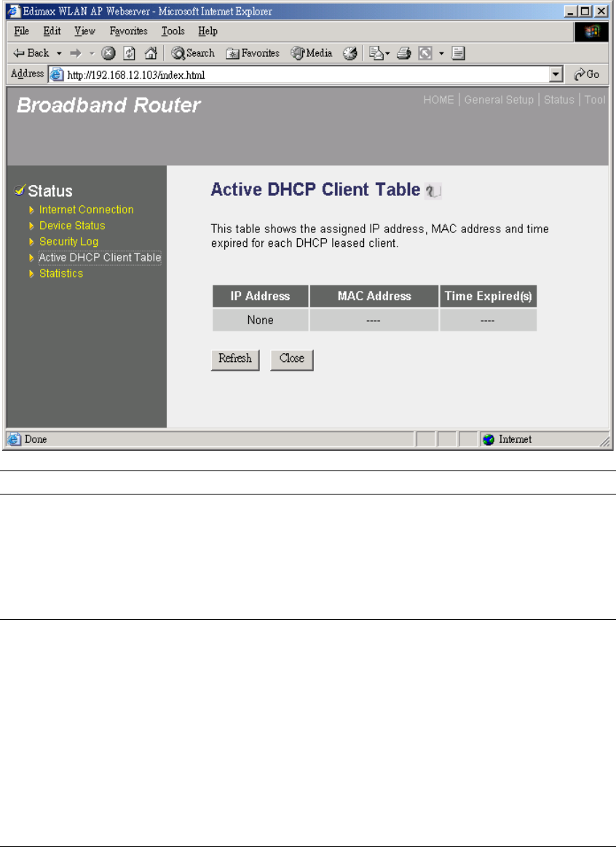Click the Forward arrow button

pos(75,53)
